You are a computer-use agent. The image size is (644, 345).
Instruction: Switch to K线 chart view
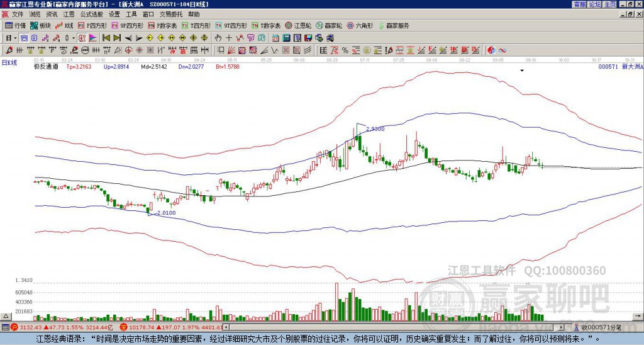64,25
